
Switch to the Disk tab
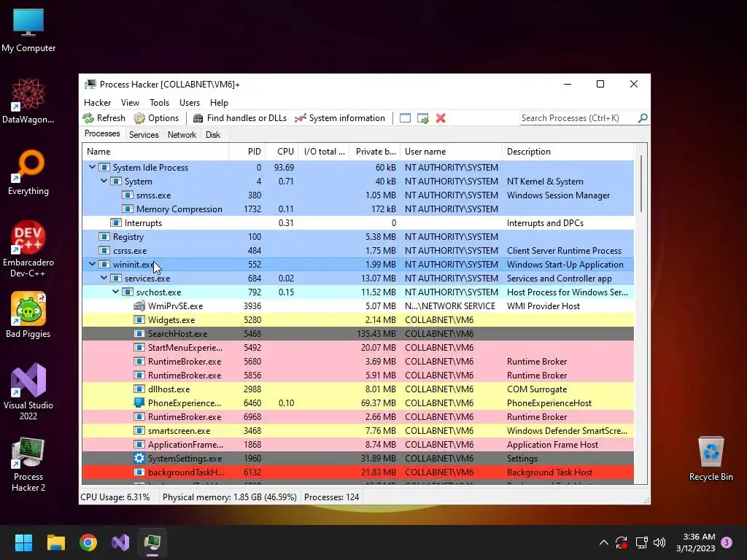(213, 135)
